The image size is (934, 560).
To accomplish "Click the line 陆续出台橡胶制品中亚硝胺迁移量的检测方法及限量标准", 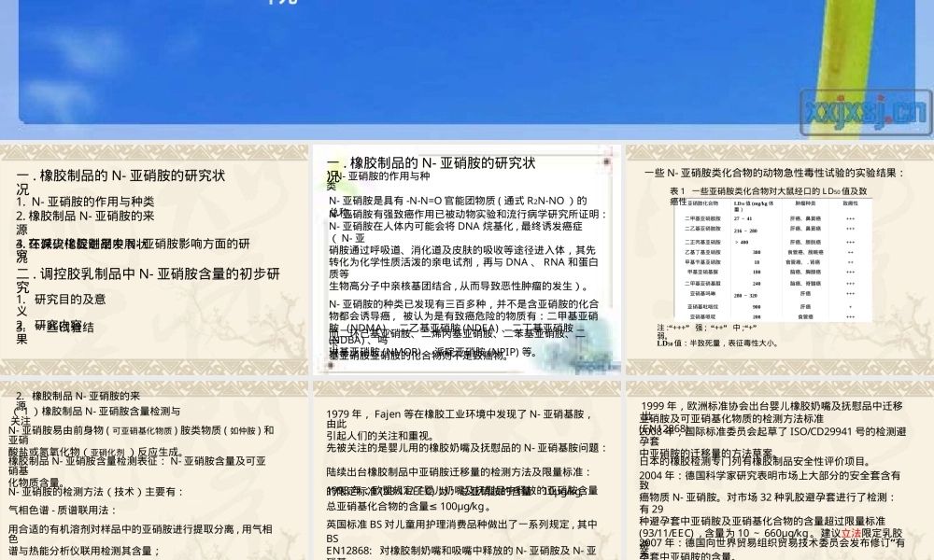I will point(458,472).
